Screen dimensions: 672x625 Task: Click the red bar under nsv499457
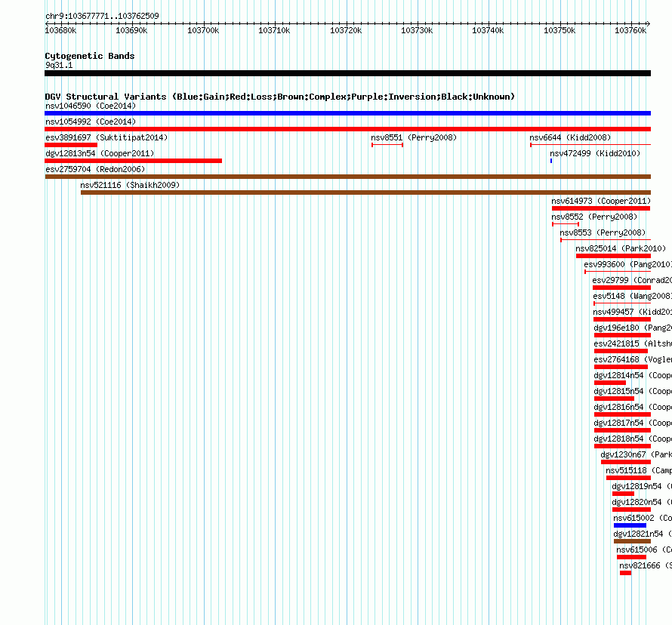[x=622, y=319]
